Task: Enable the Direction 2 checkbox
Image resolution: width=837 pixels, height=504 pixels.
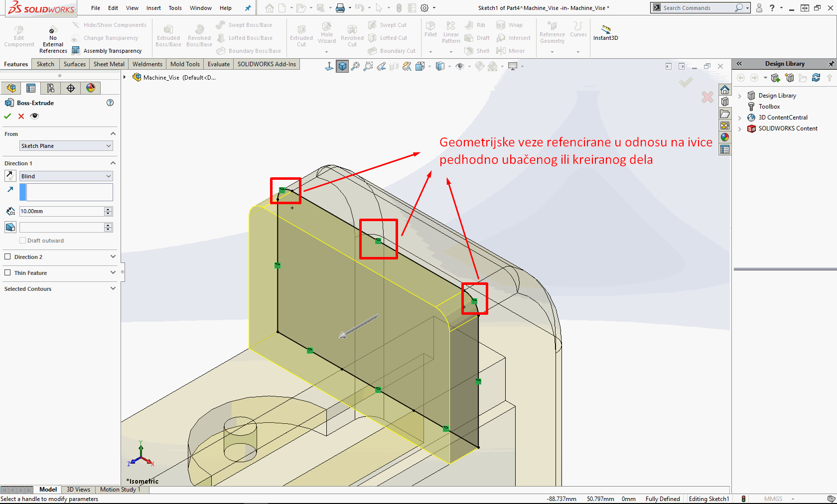Action: [x=7, y=257]
